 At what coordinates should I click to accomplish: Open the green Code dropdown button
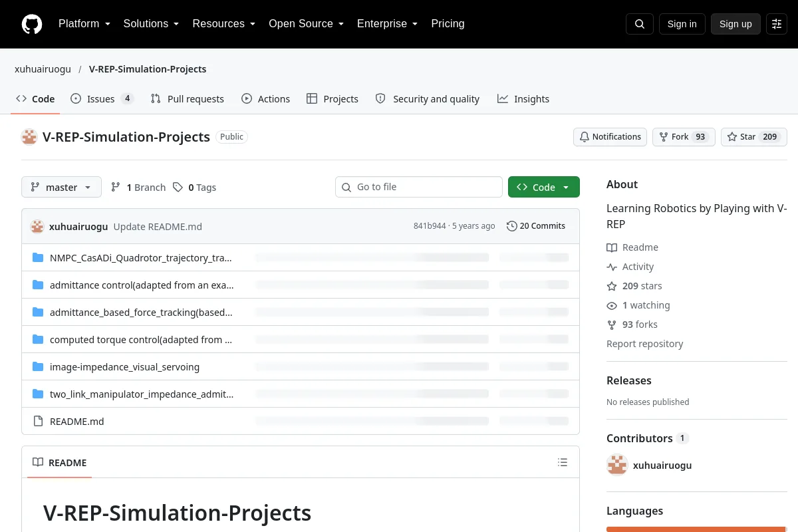pos(543,188)
